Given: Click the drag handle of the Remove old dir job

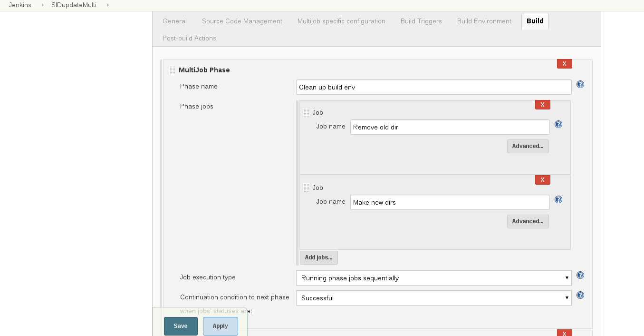Looking at the screenshot, I should pos(307,112).
